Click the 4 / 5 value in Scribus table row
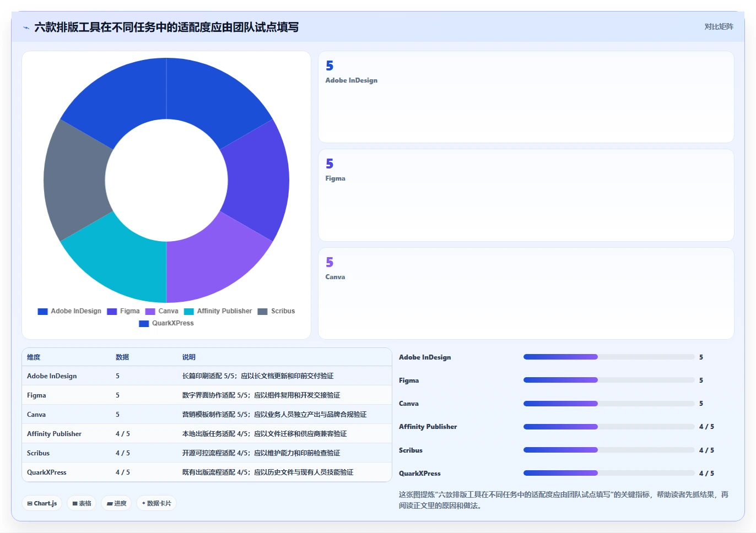The image size is (756, 533). tap(123, 453)
